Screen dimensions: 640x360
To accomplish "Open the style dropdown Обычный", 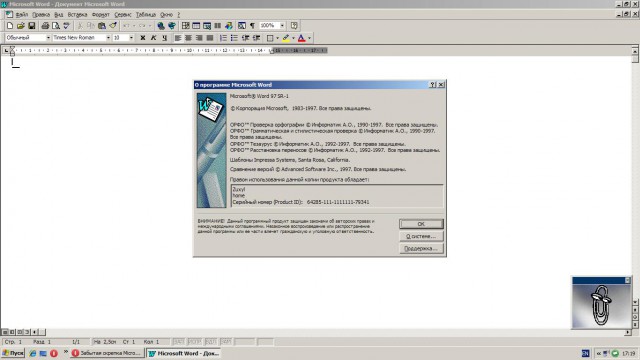I will (x=48, y=38).
